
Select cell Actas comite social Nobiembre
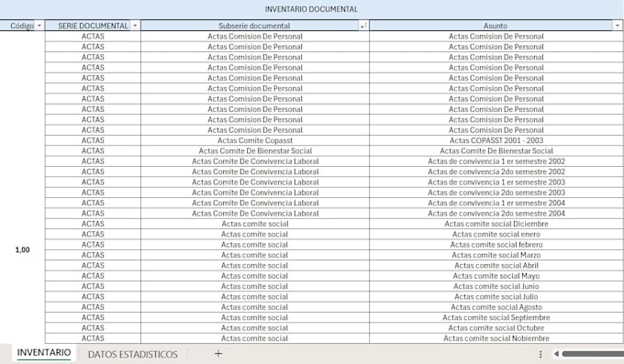pos(496,338)
